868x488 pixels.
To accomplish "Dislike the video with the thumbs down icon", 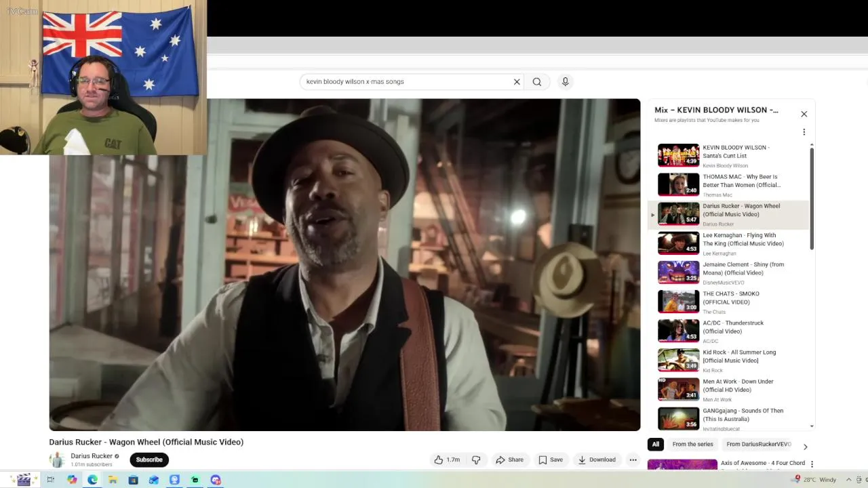I will [x=476, y=460].
